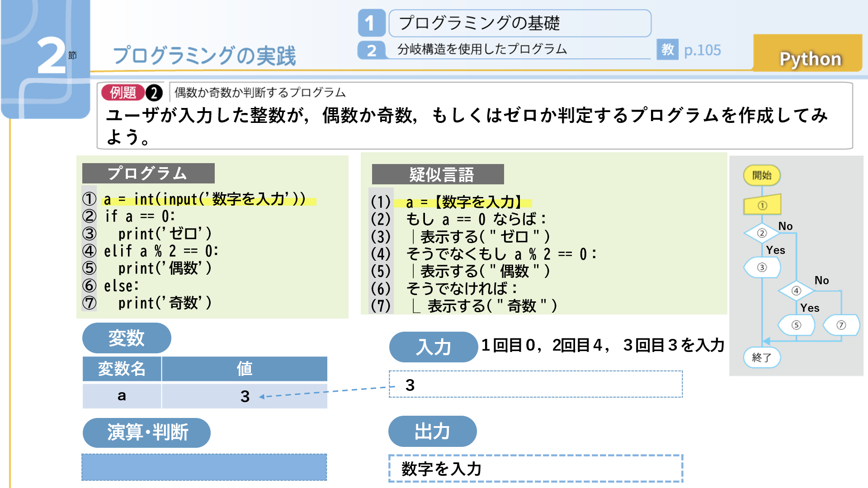Click flowchart output node ③
Viewport: 868px width, 488px height.
click(762, 267)
